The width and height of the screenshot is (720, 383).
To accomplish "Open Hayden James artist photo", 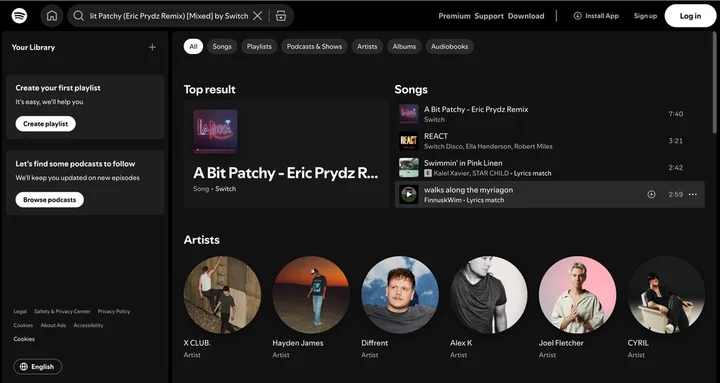I will coord(311,295).
